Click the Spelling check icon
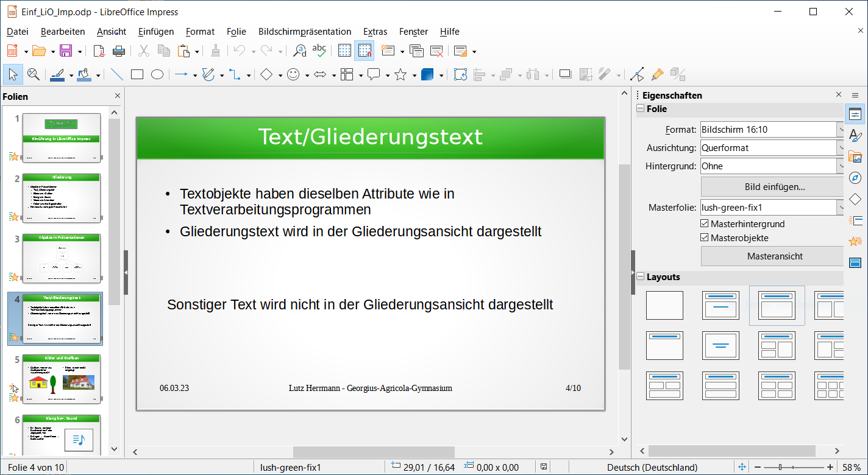This screenshot has height=475, width=868. click(x=319, y=51)
